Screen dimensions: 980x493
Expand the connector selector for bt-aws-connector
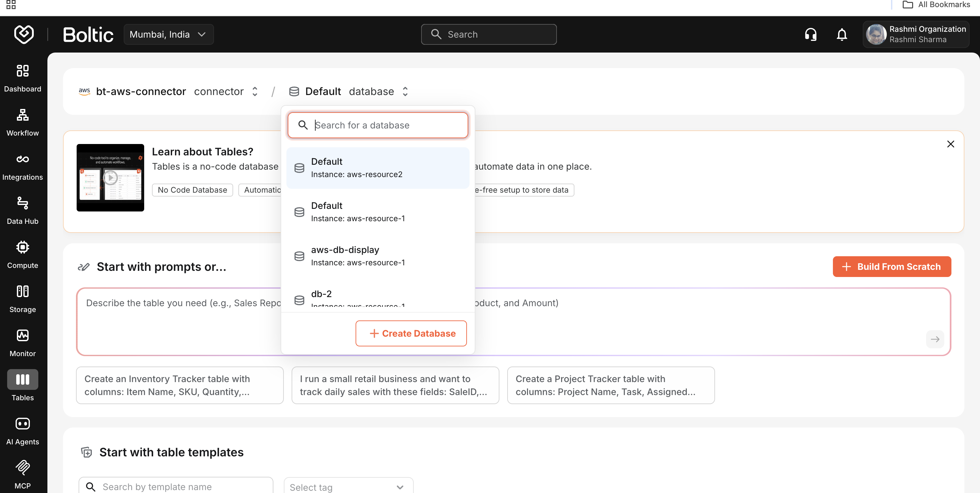pos(255,91)
